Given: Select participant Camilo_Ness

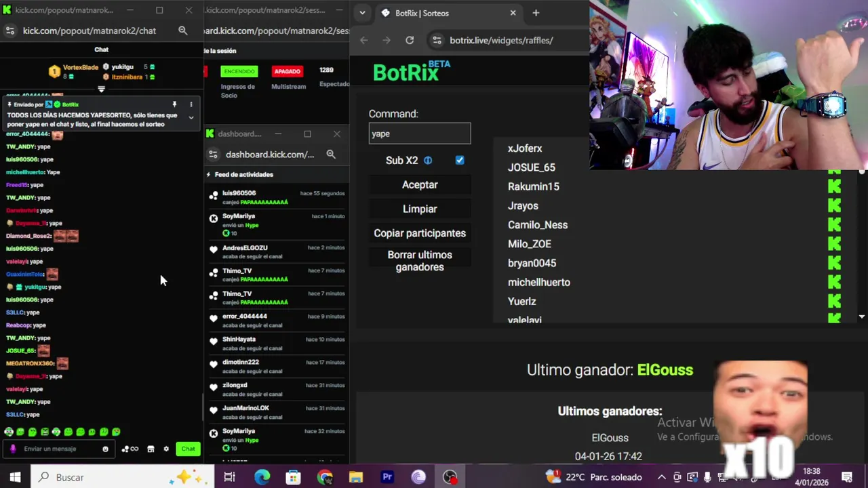Looking at the screenshot, I should [538, 225].
